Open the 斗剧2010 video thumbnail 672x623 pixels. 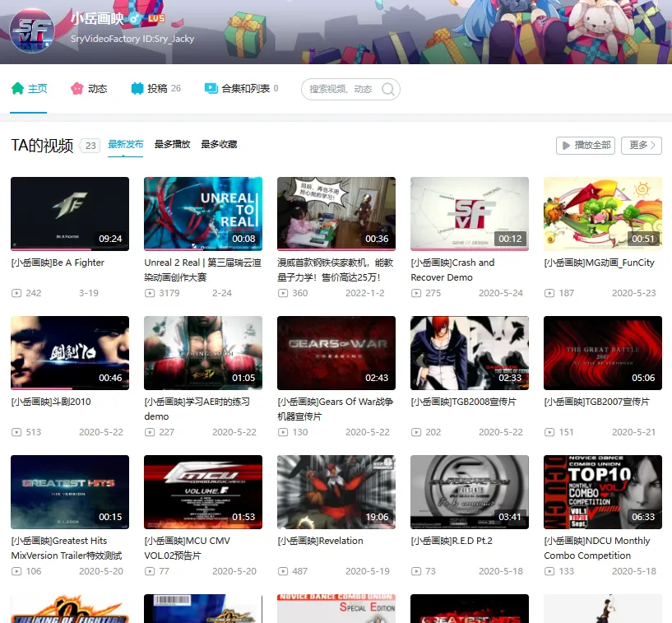point(70,352)
